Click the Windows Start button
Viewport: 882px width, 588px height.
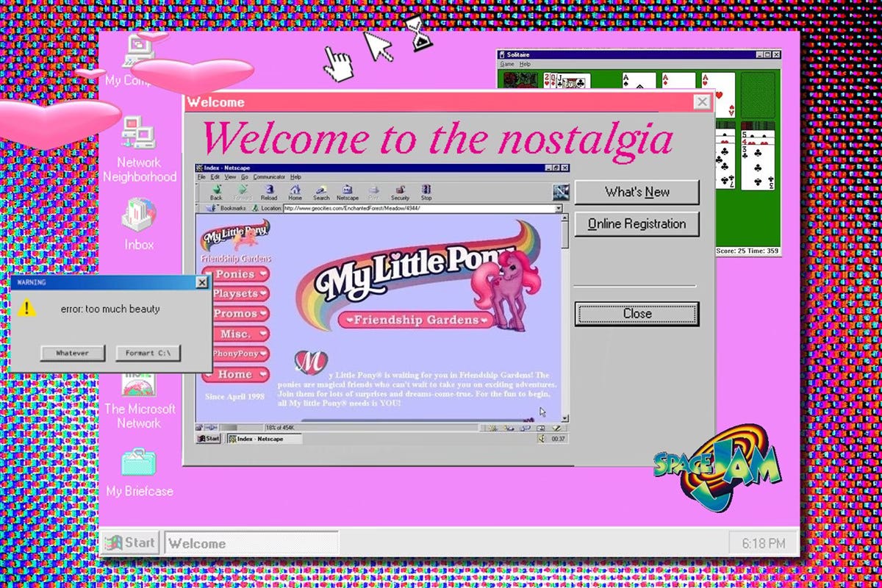tap(131, 543)
